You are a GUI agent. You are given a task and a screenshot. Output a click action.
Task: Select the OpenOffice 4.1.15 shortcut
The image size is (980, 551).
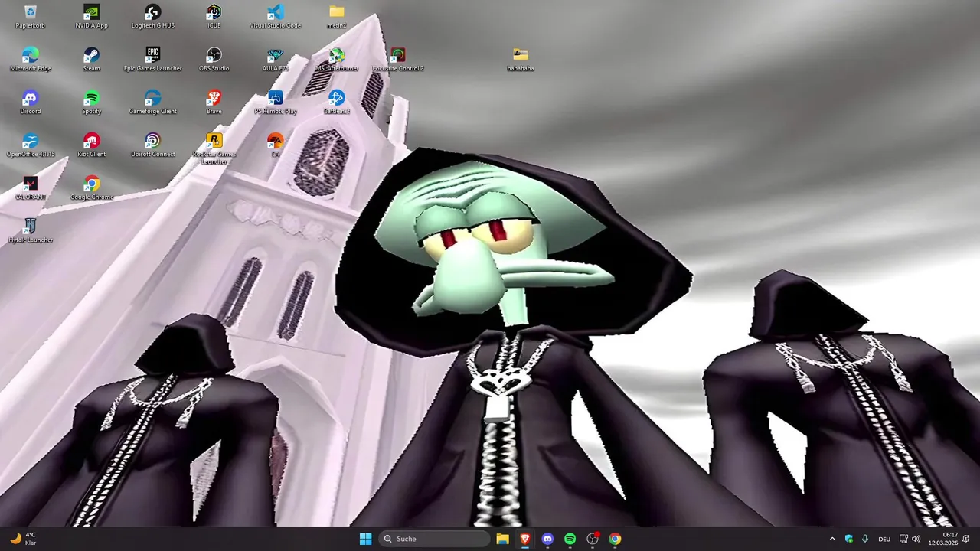tap(30, 145)
